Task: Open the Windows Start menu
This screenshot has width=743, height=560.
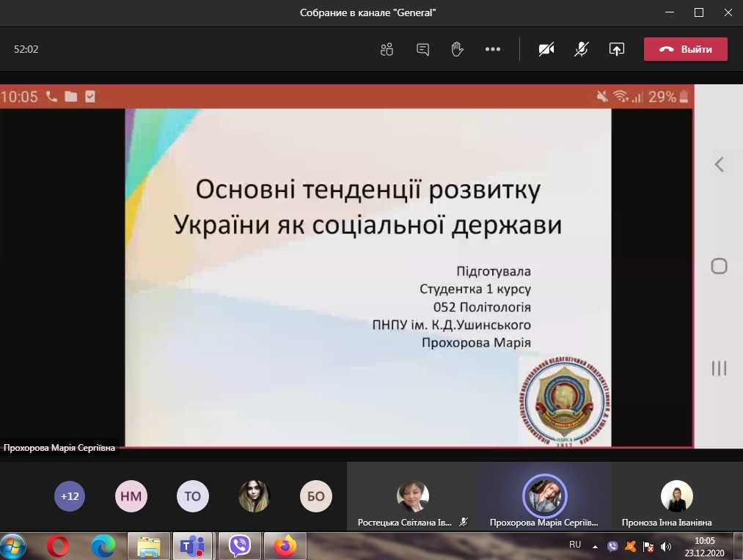Action: 12,546
